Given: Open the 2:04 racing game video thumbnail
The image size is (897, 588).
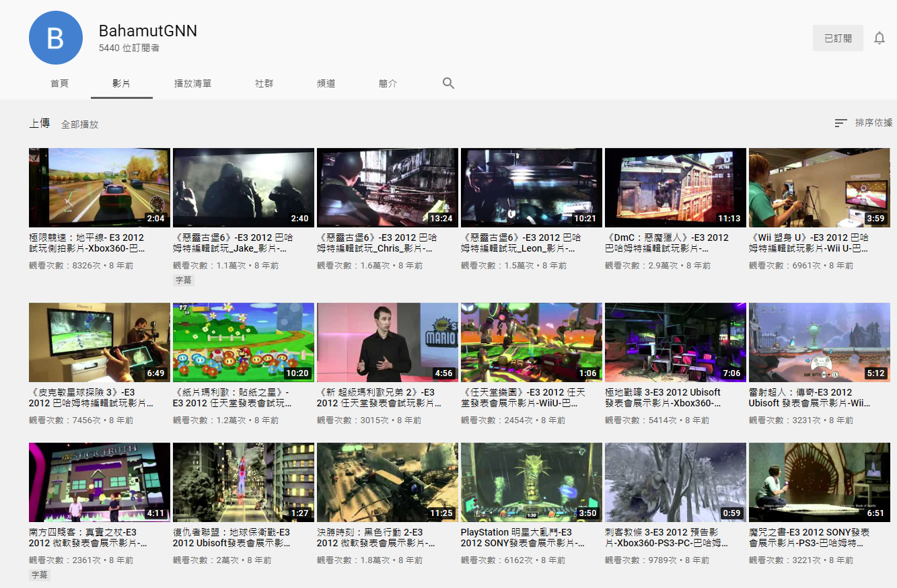Looking at the screenshot, I should tap(100, 188).
